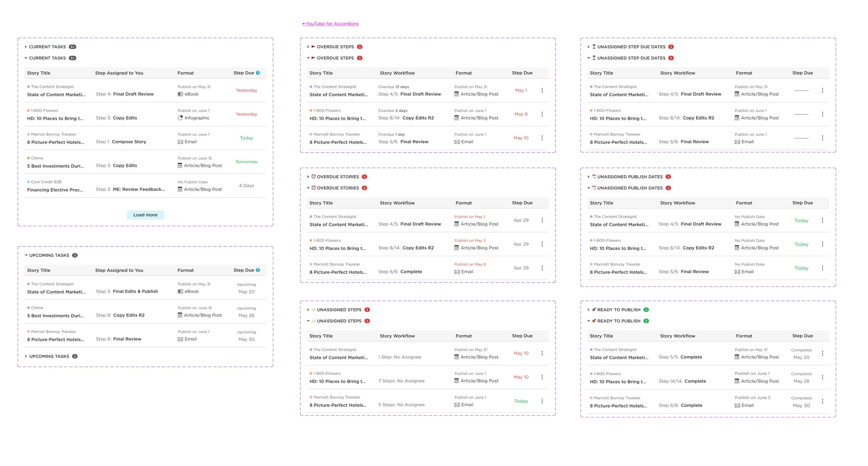
Task: Expand collapsed Ready to Publish accordion
Action: [589, 310]
